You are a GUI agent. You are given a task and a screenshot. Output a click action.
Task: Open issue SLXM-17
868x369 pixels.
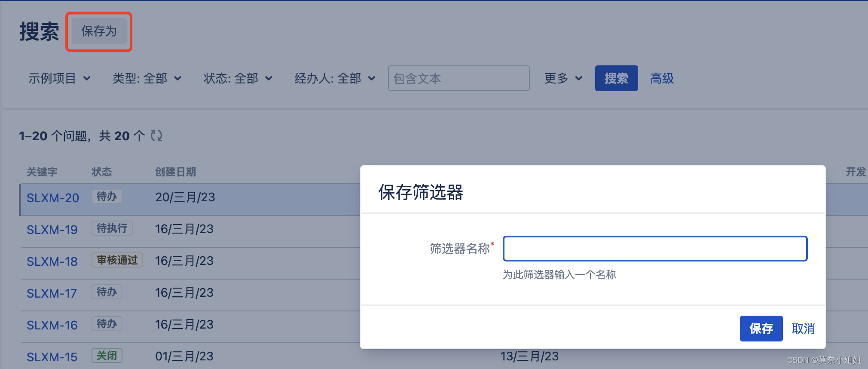52,293
